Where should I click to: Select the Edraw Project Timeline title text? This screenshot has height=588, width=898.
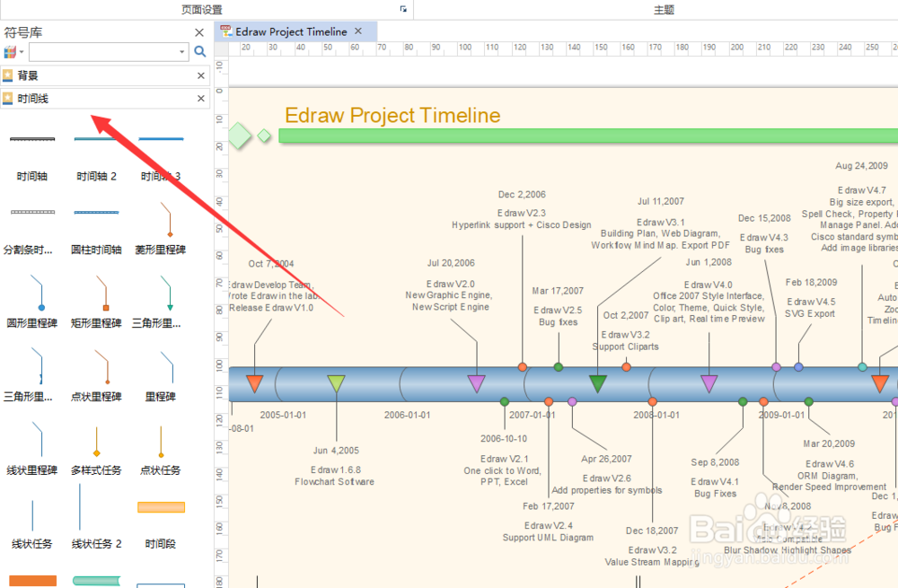393,115
